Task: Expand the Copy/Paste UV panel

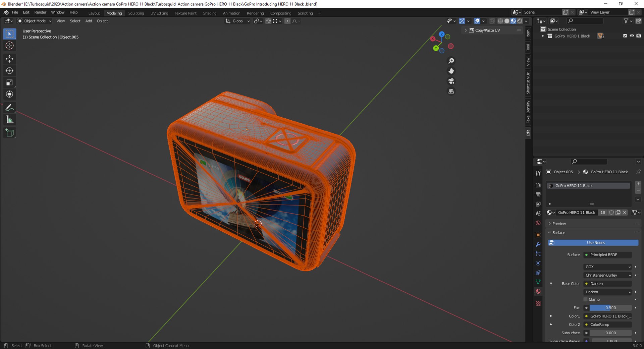Action: 466,30
